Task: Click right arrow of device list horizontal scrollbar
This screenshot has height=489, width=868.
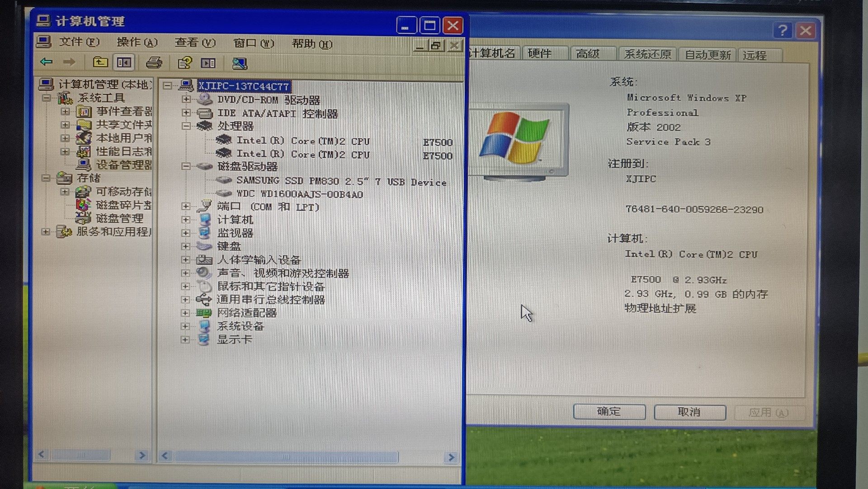Action: pos(451,457)
